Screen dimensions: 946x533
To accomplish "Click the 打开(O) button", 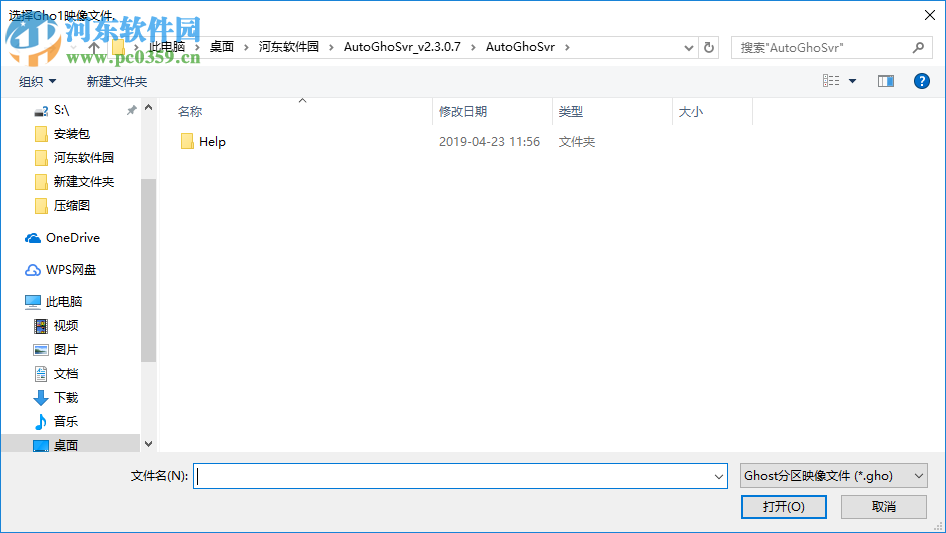I will click(783, 507).
